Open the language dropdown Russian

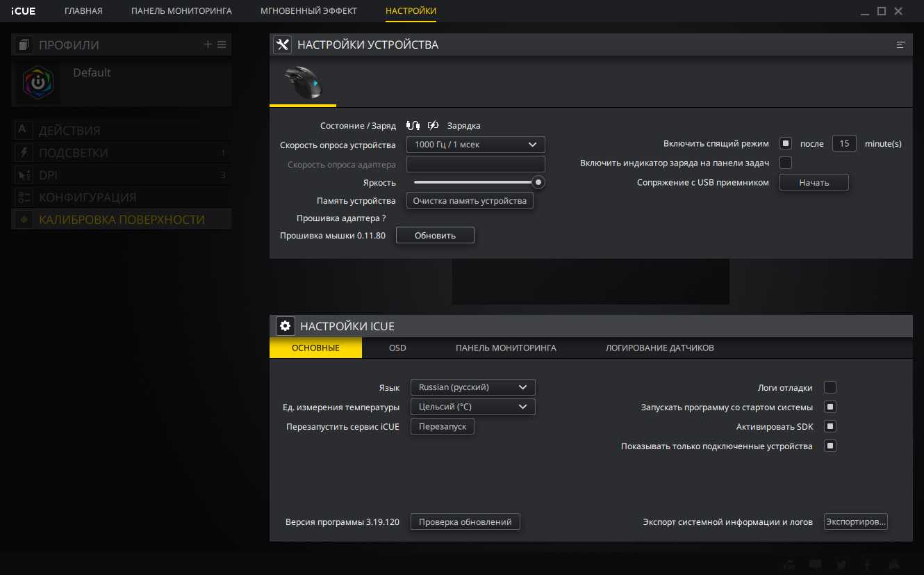tap(472, 387)
